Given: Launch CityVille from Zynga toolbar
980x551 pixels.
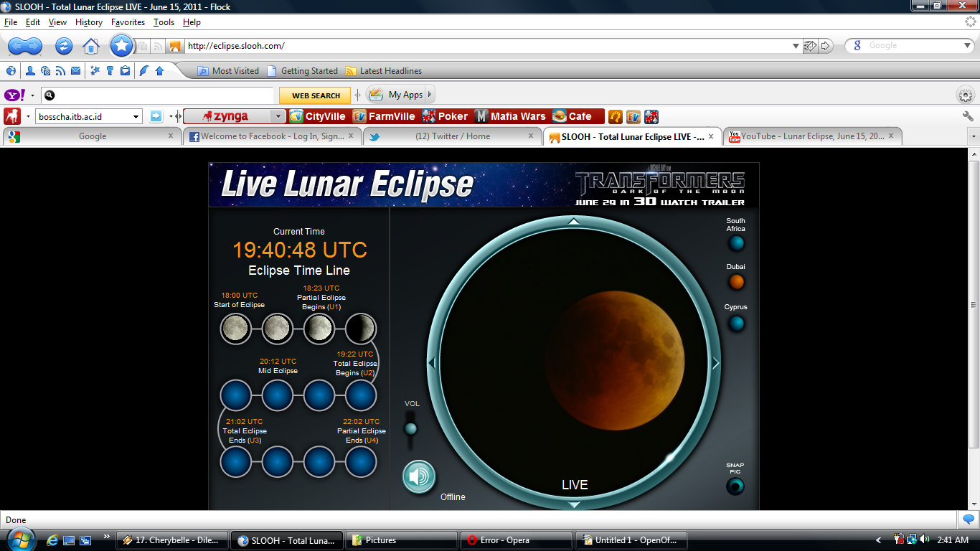Looking at the screenshot, I should (x=318, y=116).
